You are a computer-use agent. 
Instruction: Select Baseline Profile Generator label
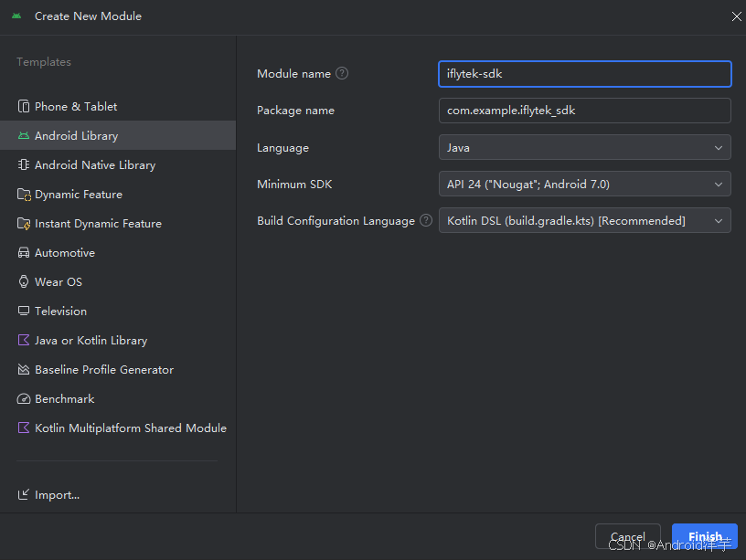[x=104, y=369]
